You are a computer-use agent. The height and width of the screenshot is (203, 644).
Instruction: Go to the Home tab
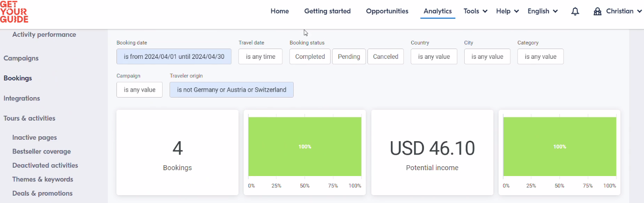click(x=280, y=11)
